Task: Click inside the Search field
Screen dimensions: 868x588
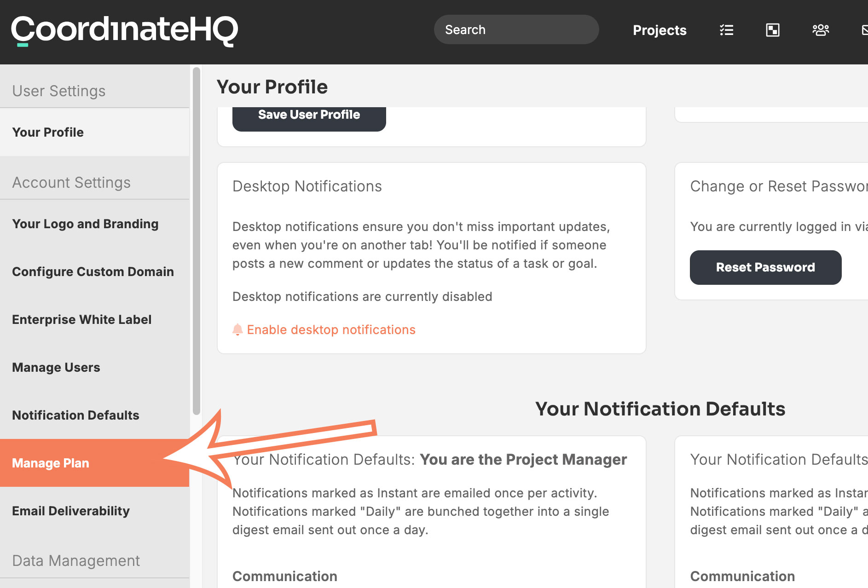Action: pos(516,29)
